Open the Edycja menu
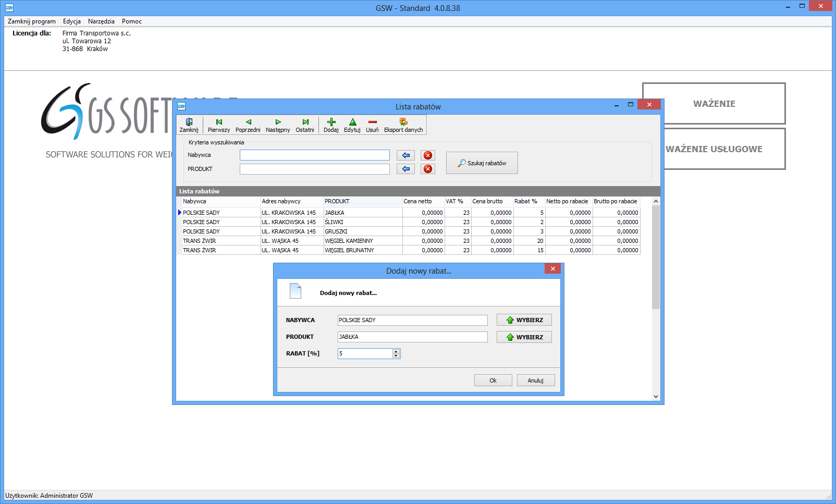Screen dimensions: 836x504 (72, 21)
